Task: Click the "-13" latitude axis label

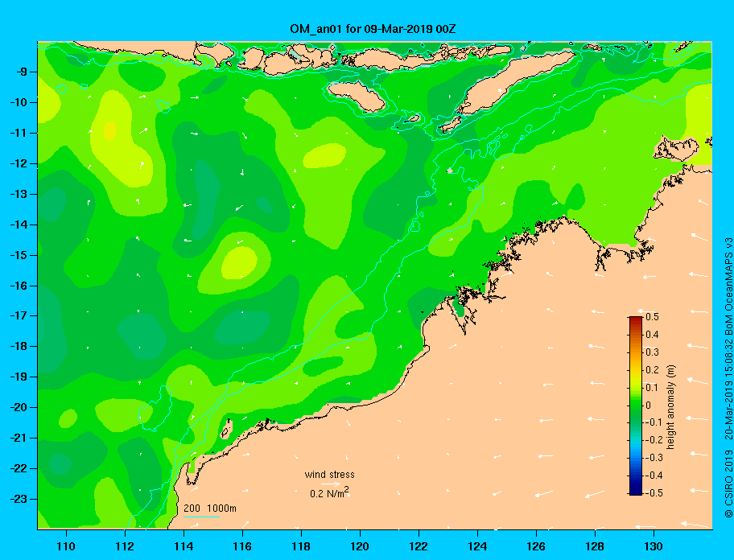Action: [18, 194]
